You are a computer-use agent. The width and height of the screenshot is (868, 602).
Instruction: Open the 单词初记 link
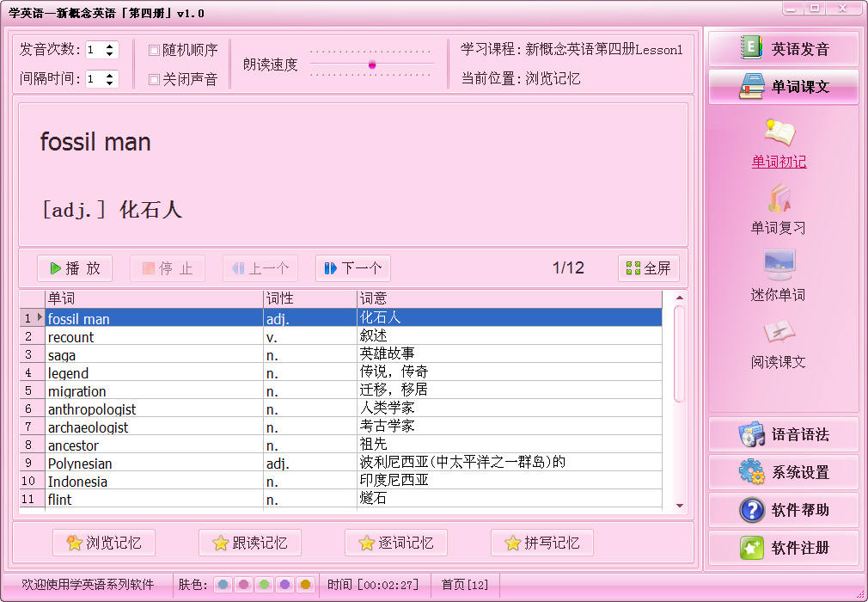(x=779, y=162)
